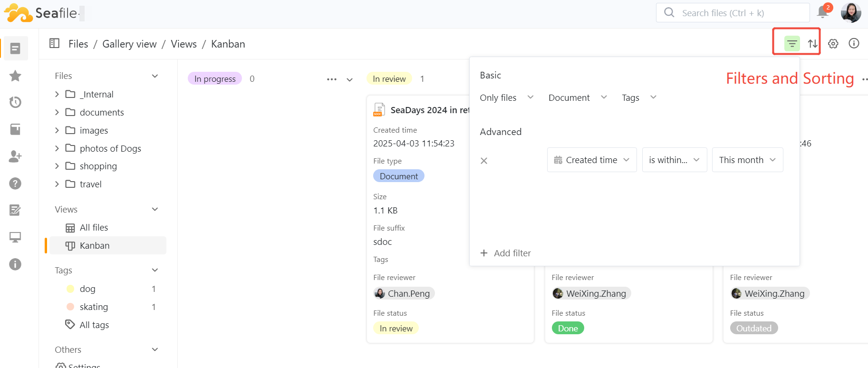This screenshot has height=368, width=868.
Task: Select the Kanban view
Action: pos(95,246)
